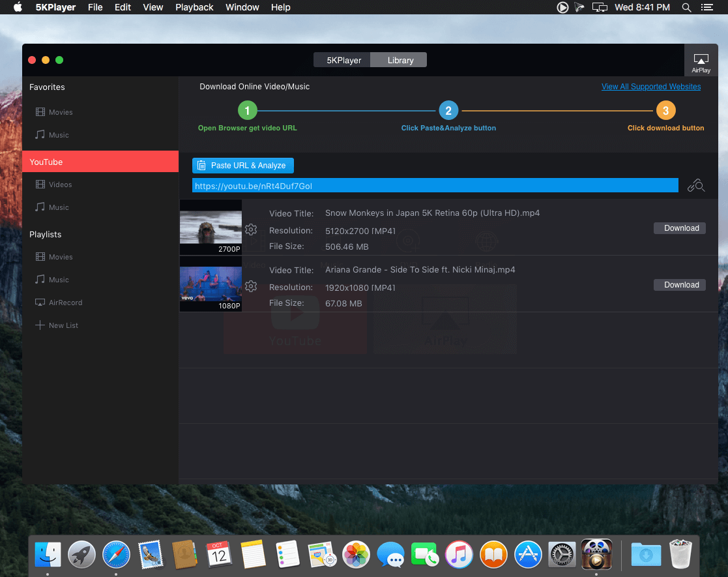Image resolution: width=728 pixels, height=577 pixels.
Task: Open Maps in the Dock
Action: [x=322, y=554]
